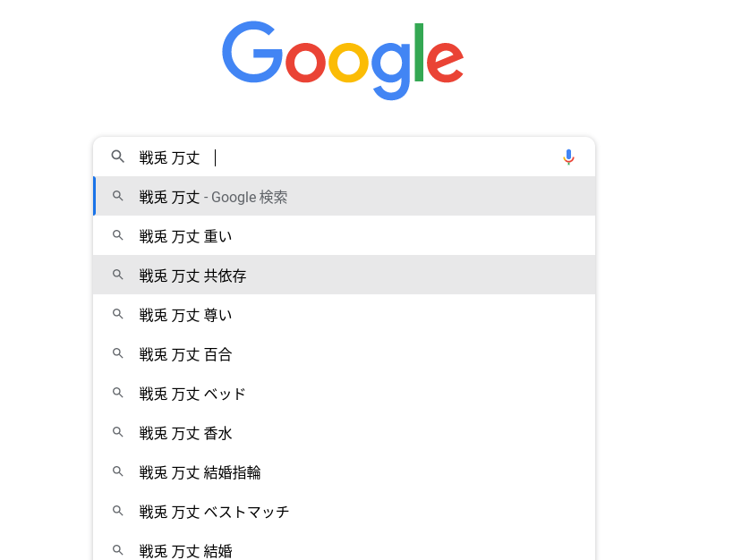The height and width of the screenshot is (560, 733).
Task: Click search icon beside 戦兎 万丈 結婚指輪
Action: click(117, 472)
